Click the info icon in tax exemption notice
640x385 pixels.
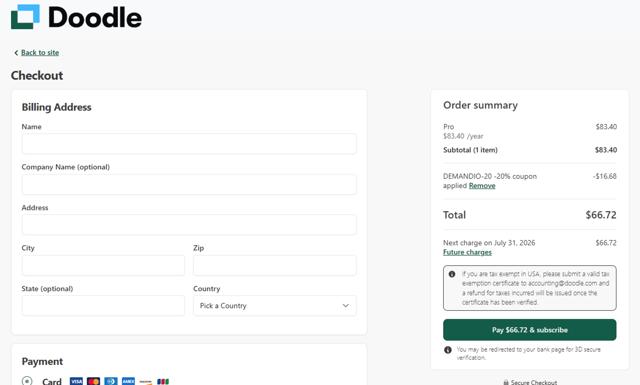[x=452, y=274]
